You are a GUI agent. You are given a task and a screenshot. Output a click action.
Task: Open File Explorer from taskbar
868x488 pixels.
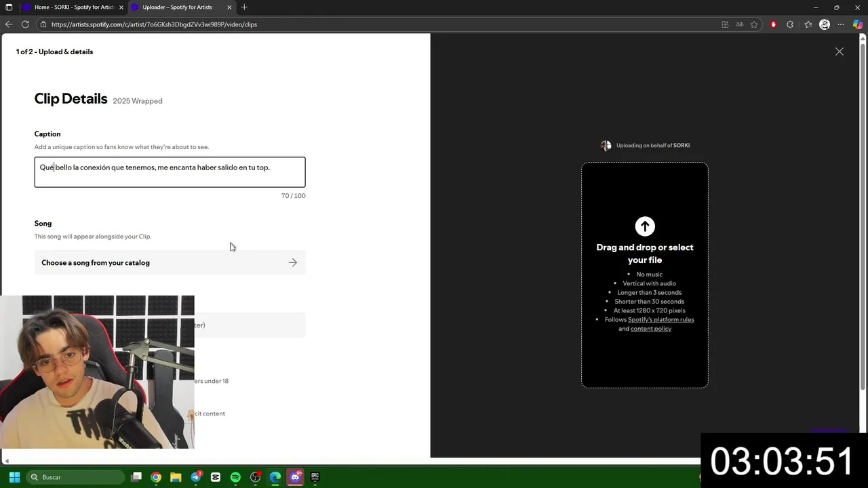(176, 477)
